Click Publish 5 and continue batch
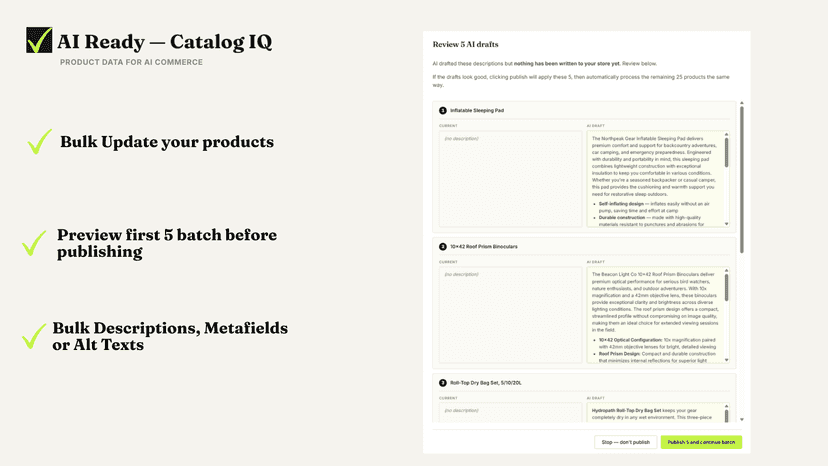 [x=701, y=442]
